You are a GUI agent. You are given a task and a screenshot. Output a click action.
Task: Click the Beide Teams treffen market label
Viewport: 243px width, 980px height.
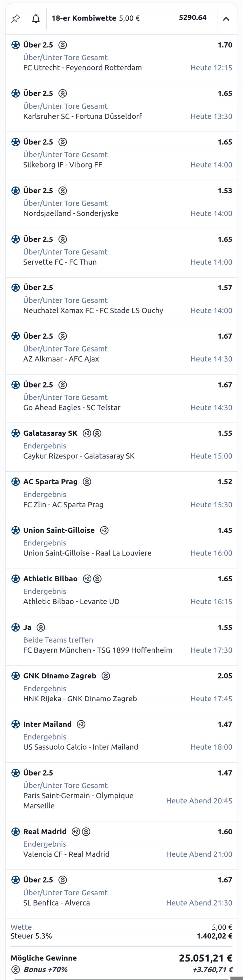pyautogui.click(x=58, y=640)
